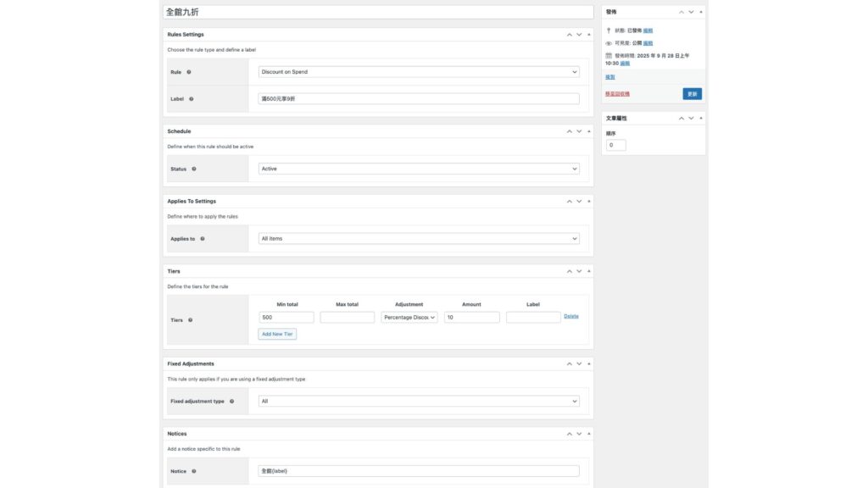Collapse the Applies To Settings panel
This screenshot has height=488, width=868.
(x=589, y=202)
